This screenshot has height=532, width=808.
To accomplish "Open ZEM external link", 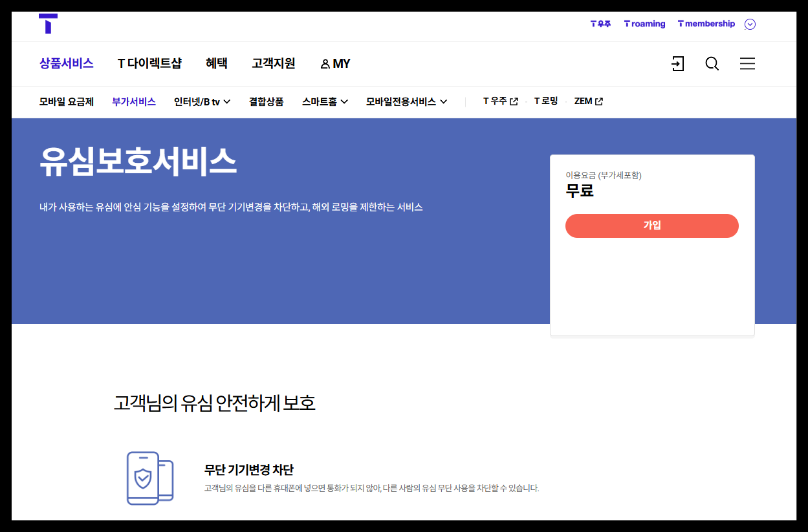I will coord(589,101).
